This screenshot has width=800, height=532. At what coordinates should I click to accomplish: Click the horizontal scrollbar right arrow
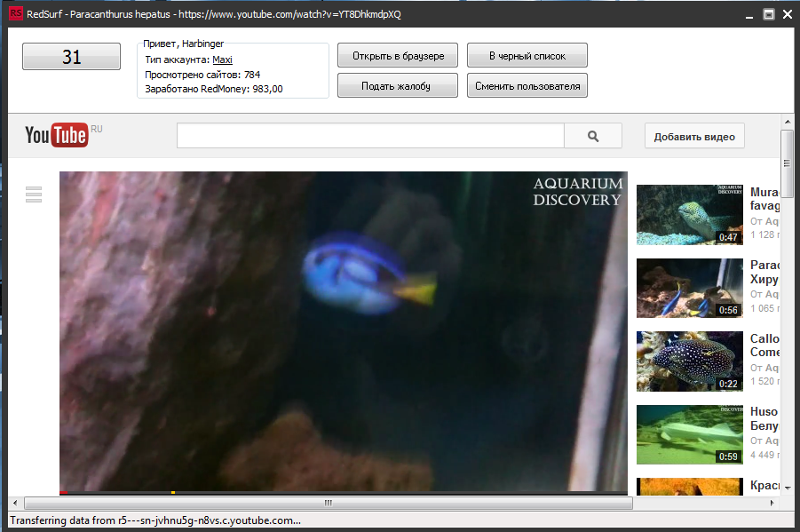click(x=772, y=503)
